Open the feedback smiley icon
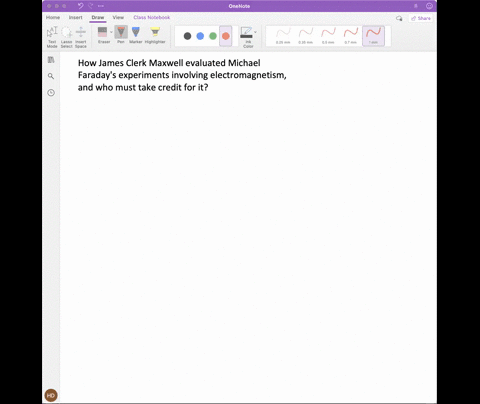The width and height of the screenshot is (480, 404). [x=429, y=6]
